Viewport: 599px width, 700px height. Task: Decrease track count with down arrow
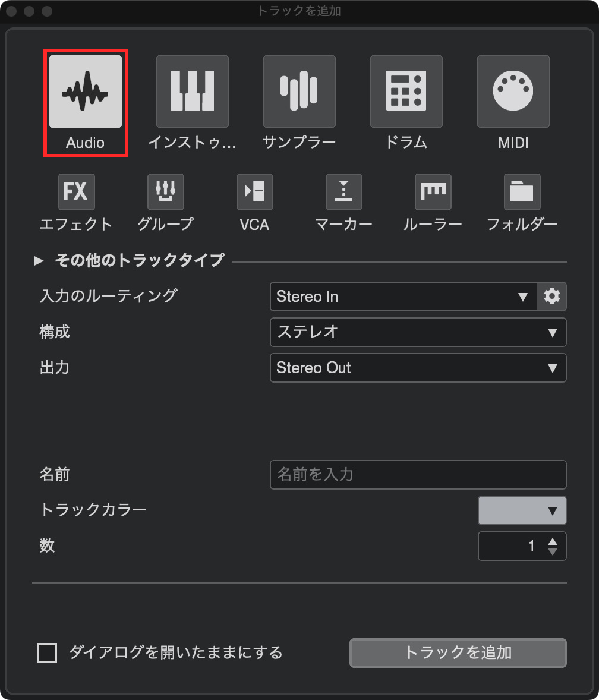(553, 552)
